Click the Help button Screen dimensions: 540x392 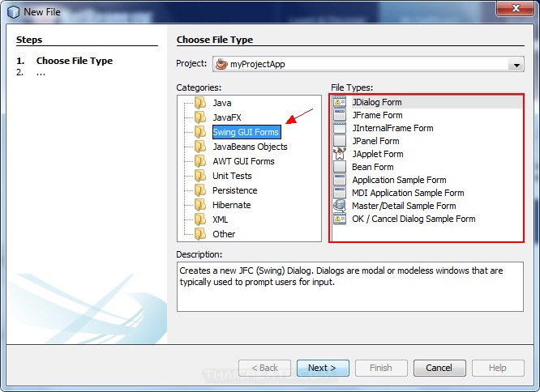click(498, 368)
